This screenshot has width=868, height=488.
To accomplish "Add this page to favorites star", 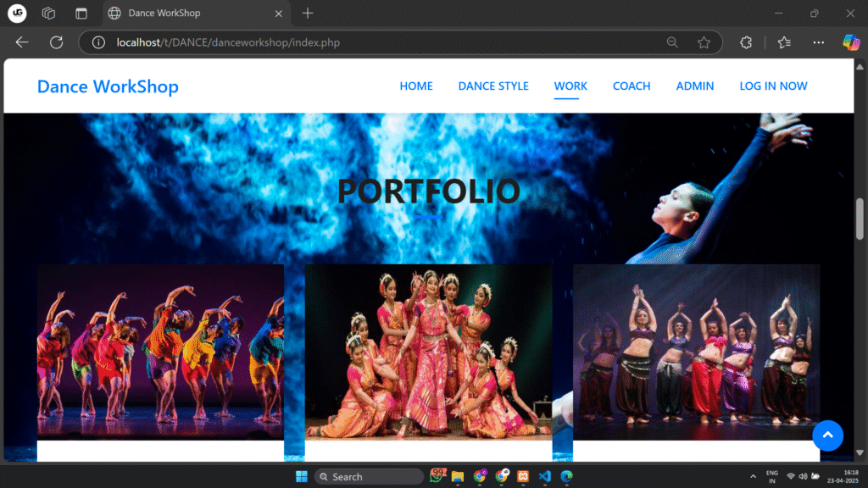I will coord(704,42).
